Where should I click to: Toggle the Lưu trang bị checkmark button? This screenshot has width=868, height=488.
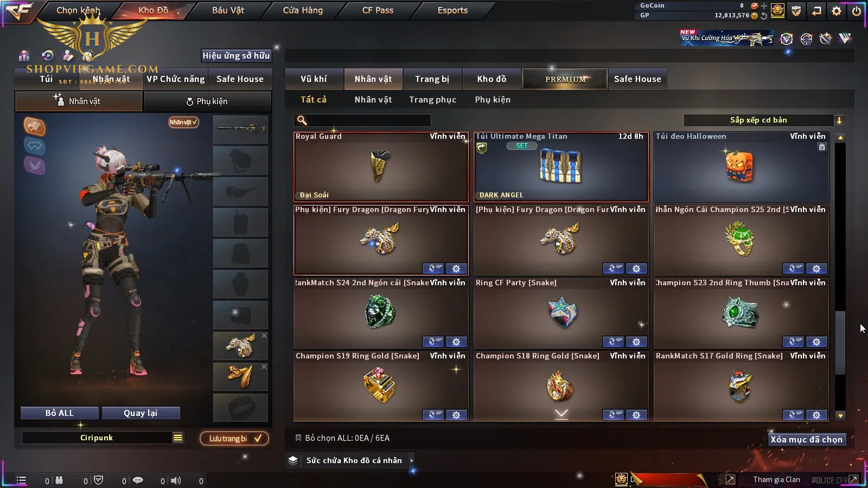[234, 438]
